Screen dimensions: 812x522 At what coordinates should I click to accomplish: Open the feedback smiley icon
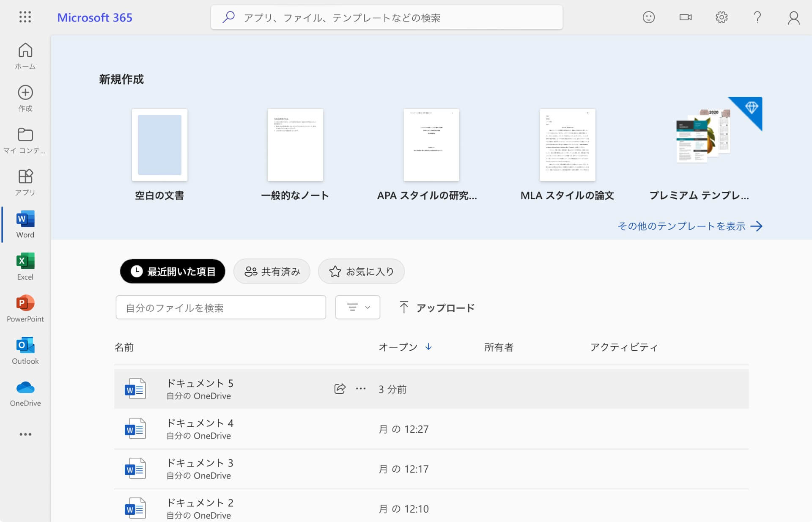(x=648, y=17)
